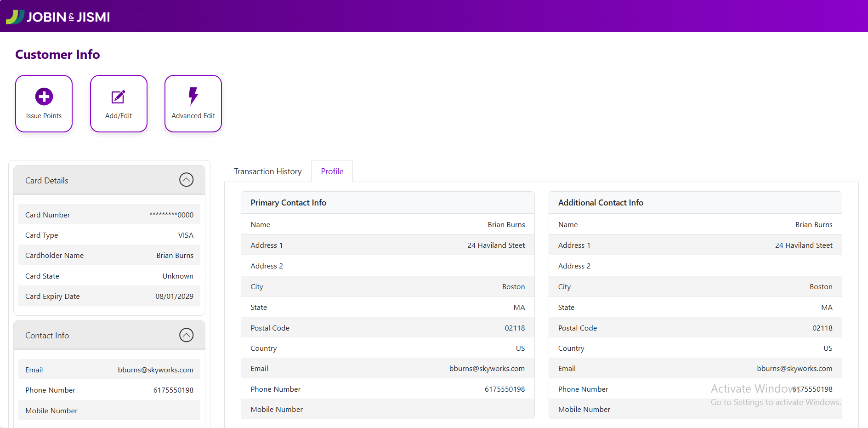
Task: Click the Primary Contact Info email address
Action: coord(487,369)
